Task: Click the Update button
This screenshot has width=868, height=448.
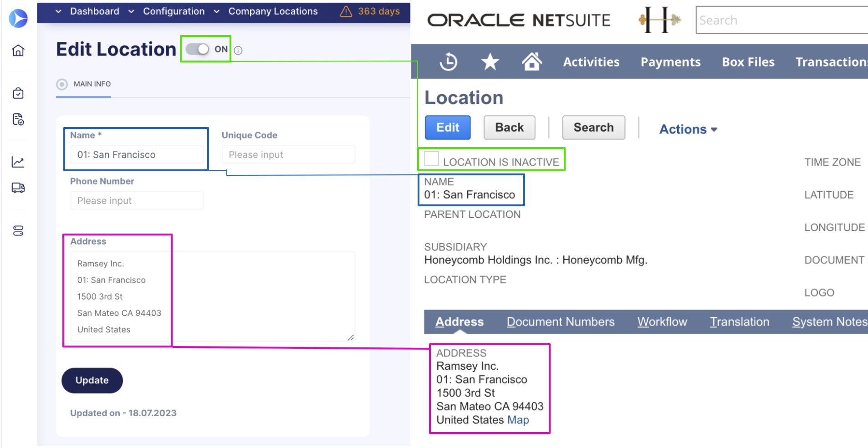Action: click(x=92, y=380)
